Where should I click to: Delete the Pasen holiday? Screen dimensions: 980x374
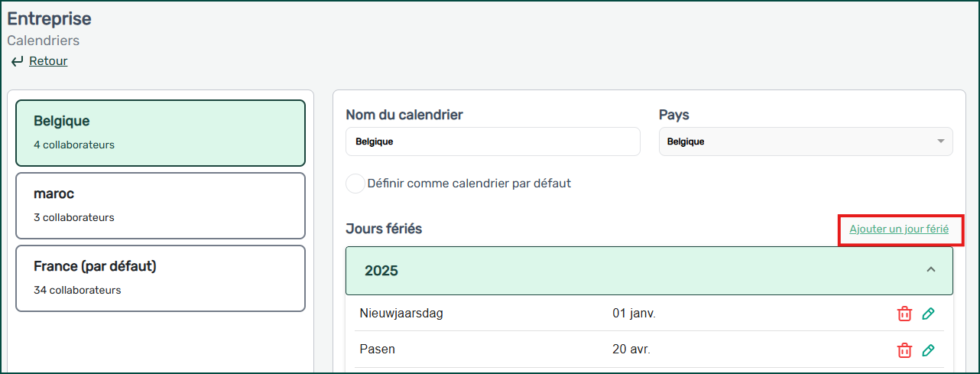click(x=904, y=350)
